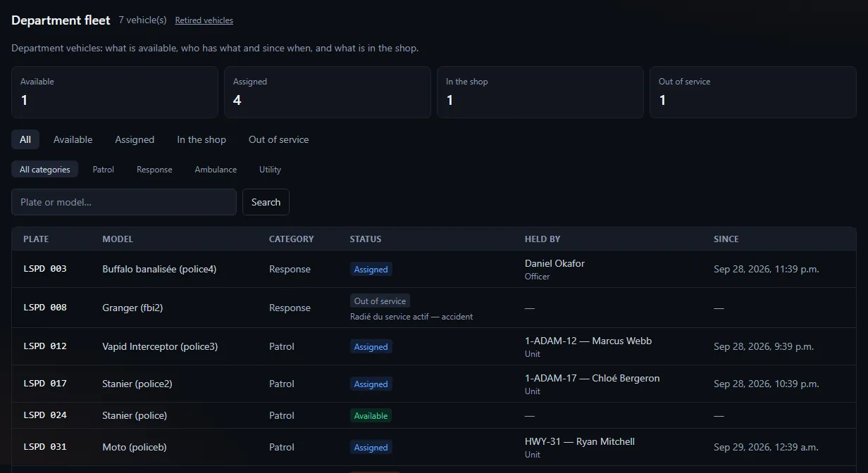Image resolution: width=868 pixels, height=473 pixels.
Task: Click the Available summary card showing 1
Action: click(x=115, y=92)
